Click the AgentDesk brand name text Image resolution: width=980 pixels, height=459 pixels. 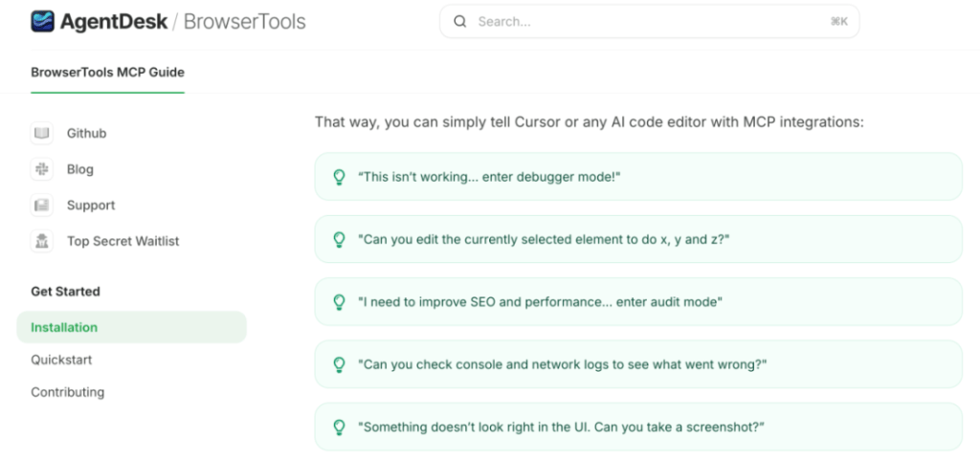(113, 21)
